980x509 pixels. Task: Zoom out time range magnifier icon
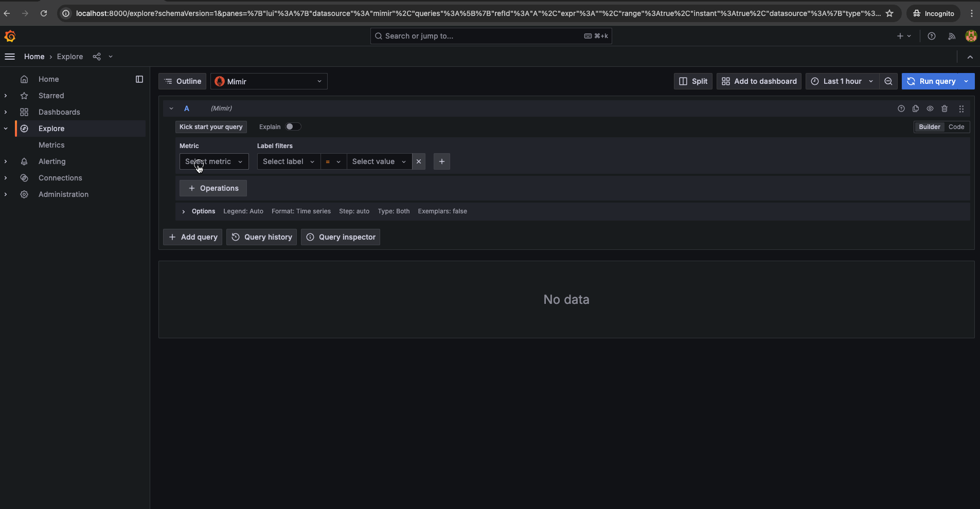pos(888,81)
